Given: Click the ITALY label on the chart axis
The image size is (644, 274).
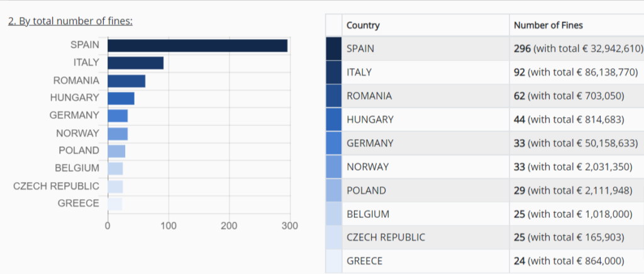Looking at the screenshot, I should tap(86, 62).
